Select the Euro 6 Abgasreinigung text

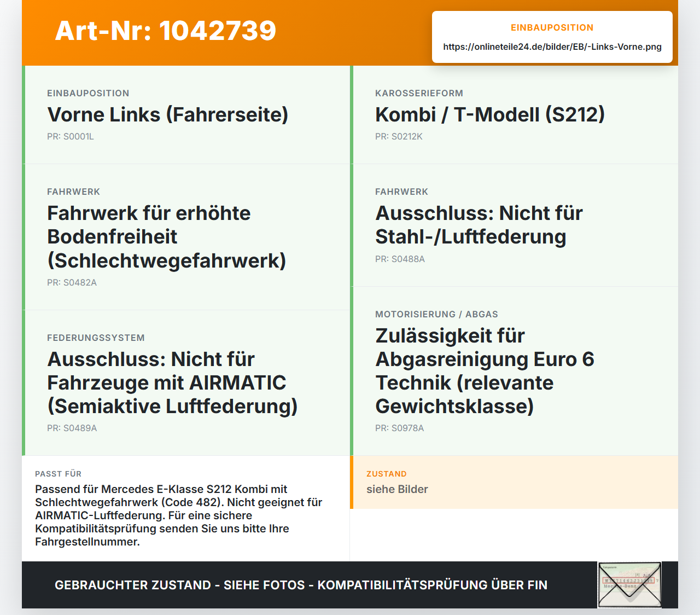click(x=485, y=370)
